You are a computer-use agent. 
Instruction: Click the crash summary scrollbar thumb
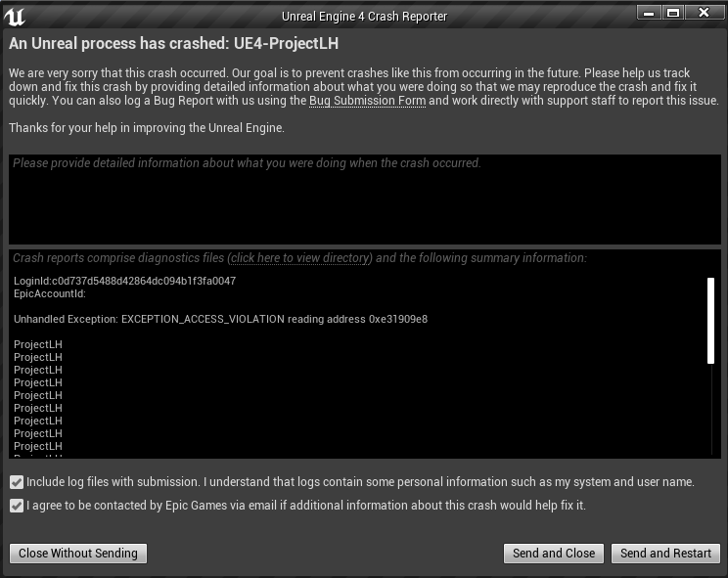pos(711,320)
